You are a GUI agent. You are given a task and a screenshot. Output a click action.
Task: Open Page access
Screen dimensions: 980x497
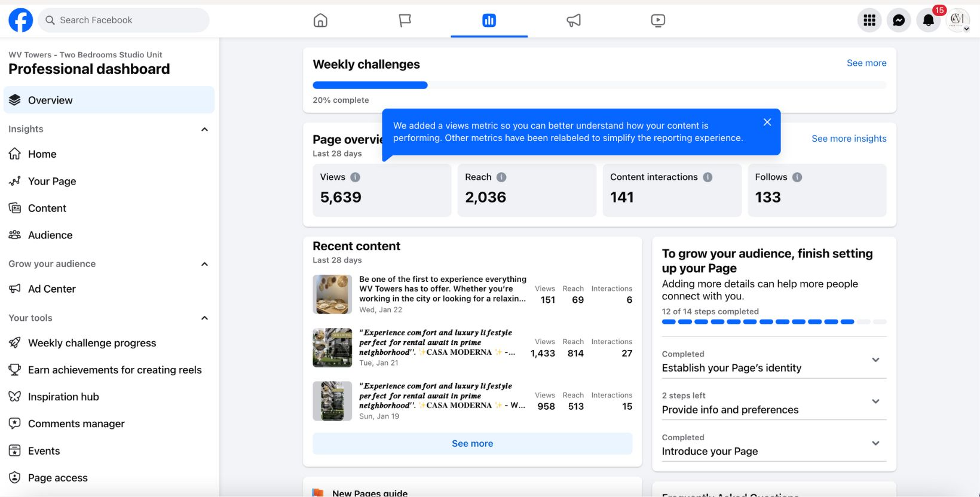click(x=109, y=477)
